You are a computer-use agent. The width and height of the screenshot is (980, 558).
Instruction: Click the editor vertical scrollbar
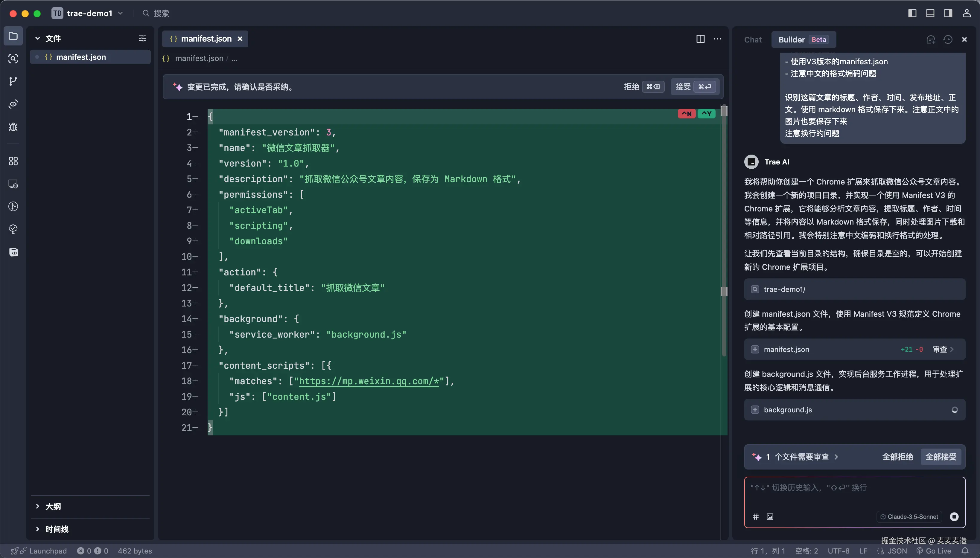(724, 230)
